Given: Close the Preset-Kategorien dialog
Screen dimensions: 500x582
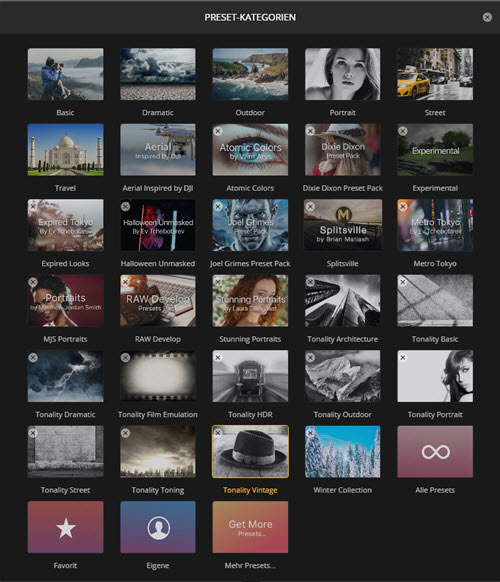Looking at the screenshot, I should coord(487,17).
